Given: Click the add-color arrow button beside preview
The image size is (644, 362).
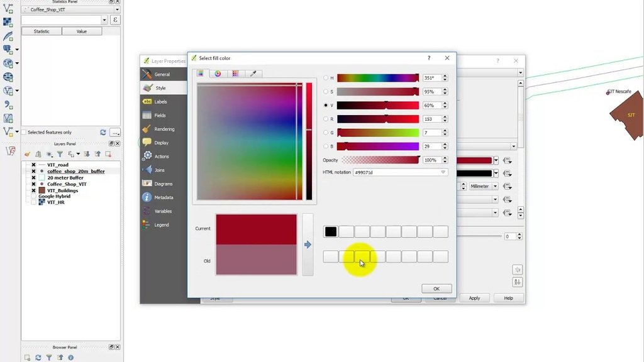Looking at the screenshot, I should tap(308, 244).
